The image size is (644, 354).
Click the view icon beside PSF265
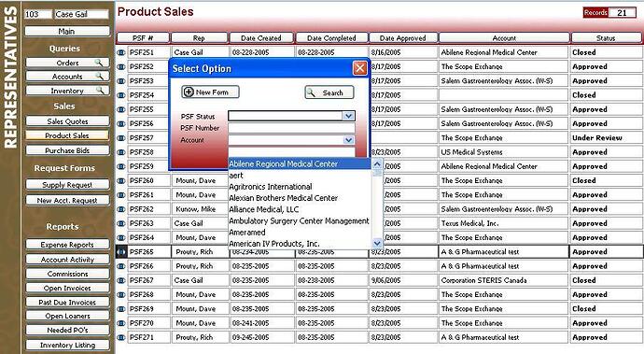coord(121,251)
